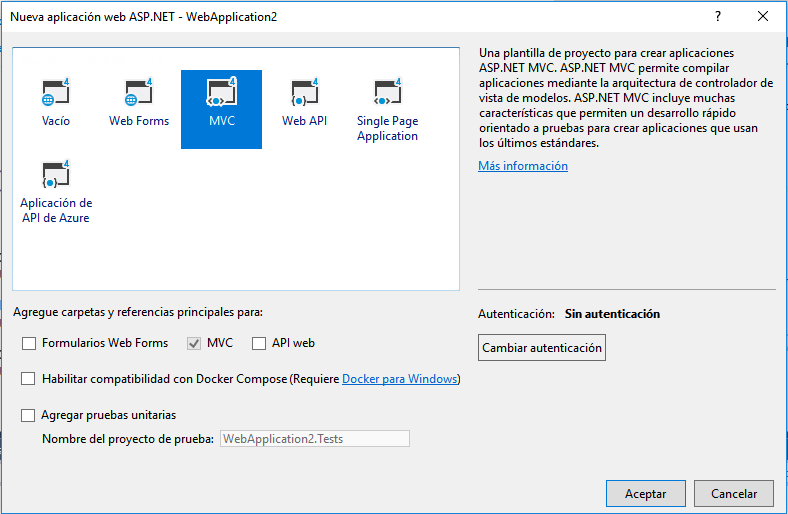788x514 pixels.
Task: Select the Single Page Application template icon
Action: [x=387, y=92]
